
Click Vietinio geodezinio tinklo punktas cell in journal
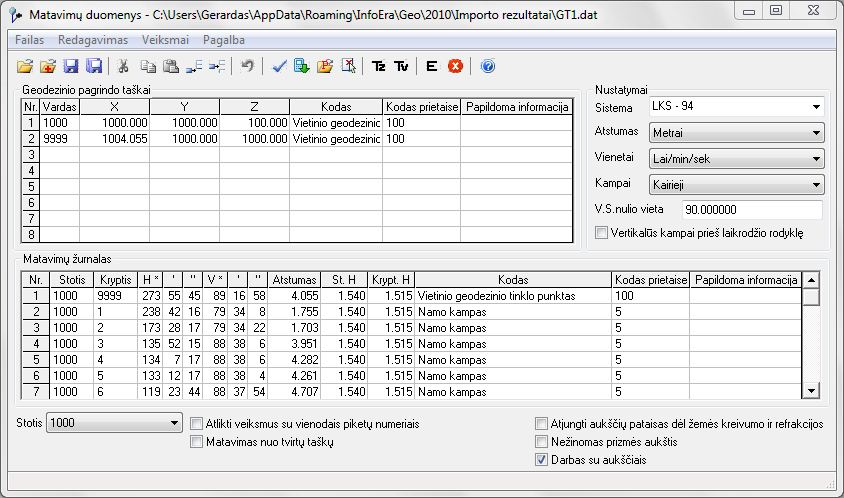(513, 296)
